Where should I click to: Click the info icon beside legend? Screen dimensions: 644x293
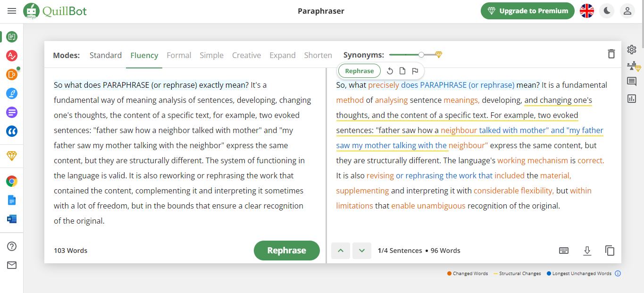(618, 274)
